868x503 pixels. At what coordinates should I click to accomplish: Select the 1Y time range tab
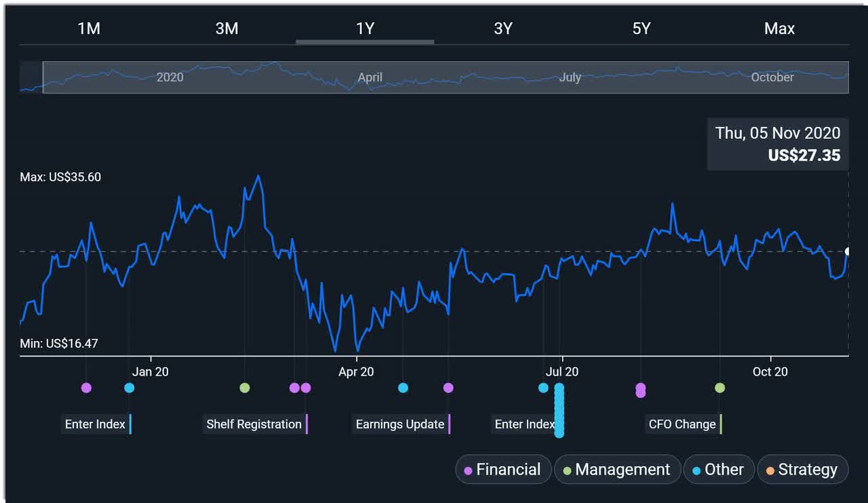[x=365, y=28]
